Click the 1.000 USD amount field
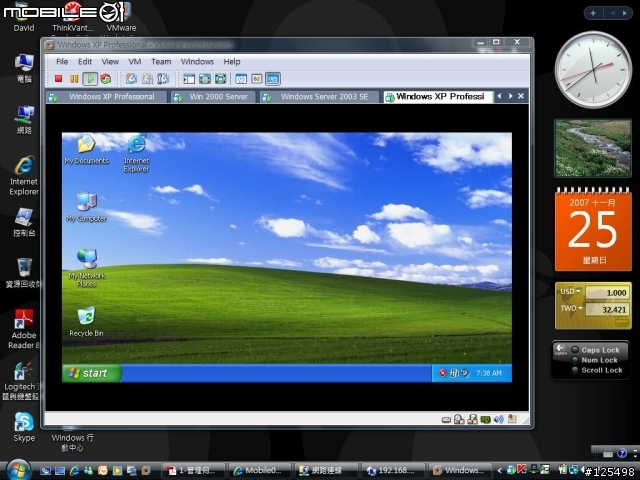640x480 pixels. (x=607, y=293)
